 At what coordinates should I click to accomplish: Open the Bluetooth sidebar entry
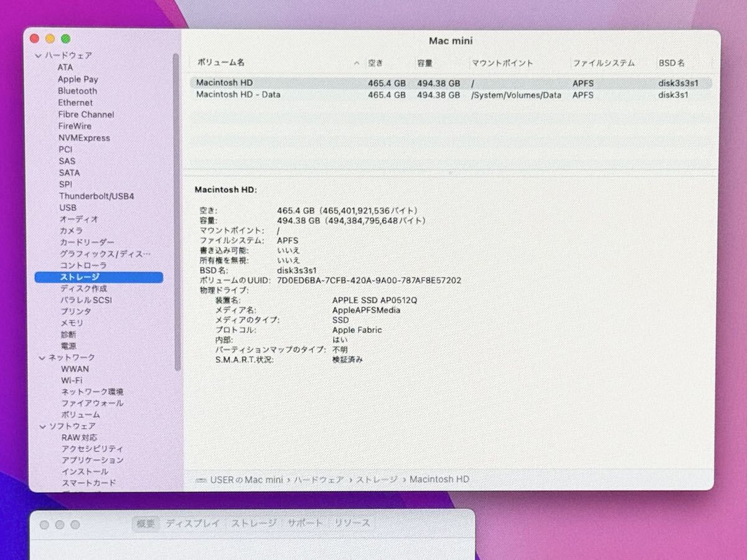[x=77, y=91]
